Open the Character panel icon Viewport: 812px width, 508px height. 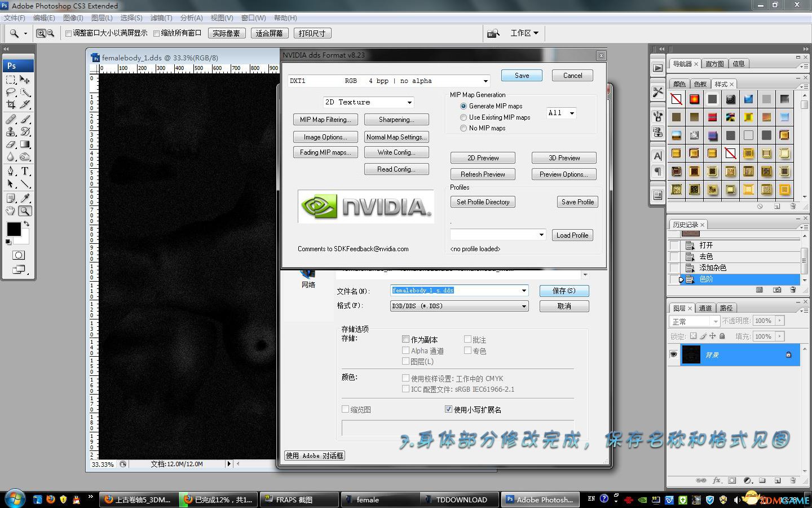[x=657, y=156]
